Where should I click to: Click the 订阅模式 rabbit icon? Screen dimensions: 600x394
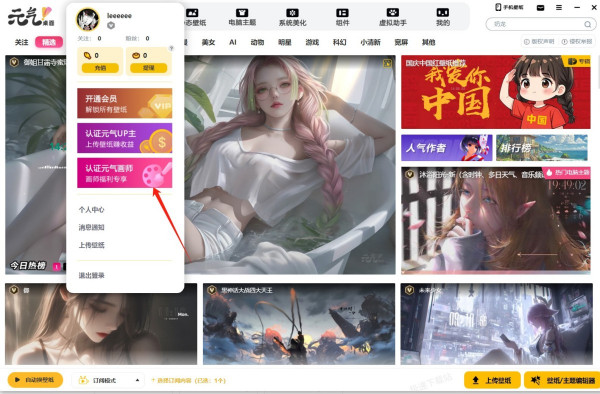point(83,380)
